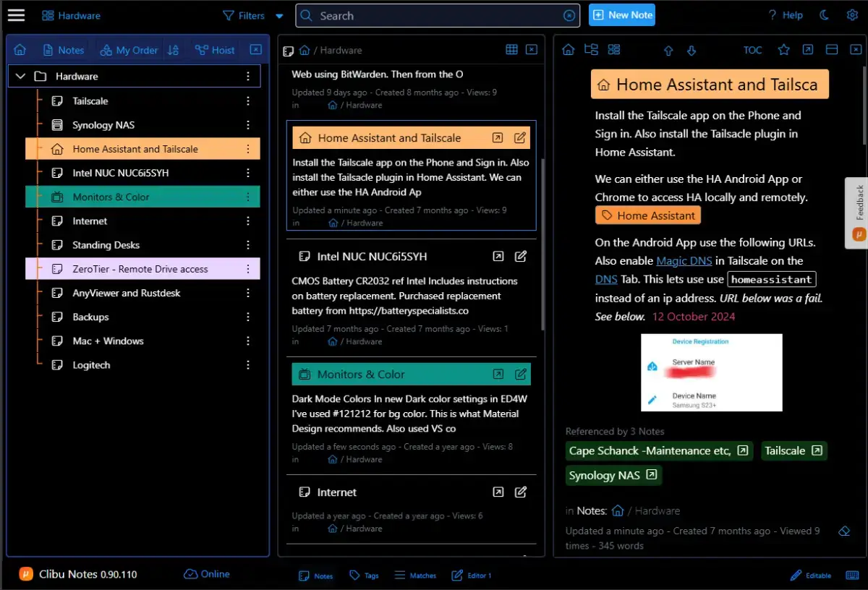Switch to the Tags tab at bottom
Image resolution: width=868 pixels, height=590 pixels.
[x=364, y=576]
